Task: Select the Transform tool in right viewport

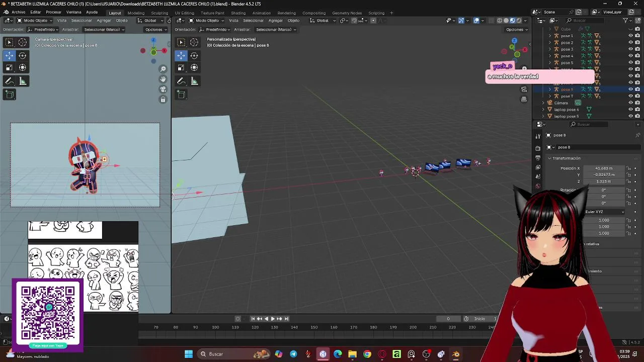Action: pyautogui.click(x=194, y=67)
